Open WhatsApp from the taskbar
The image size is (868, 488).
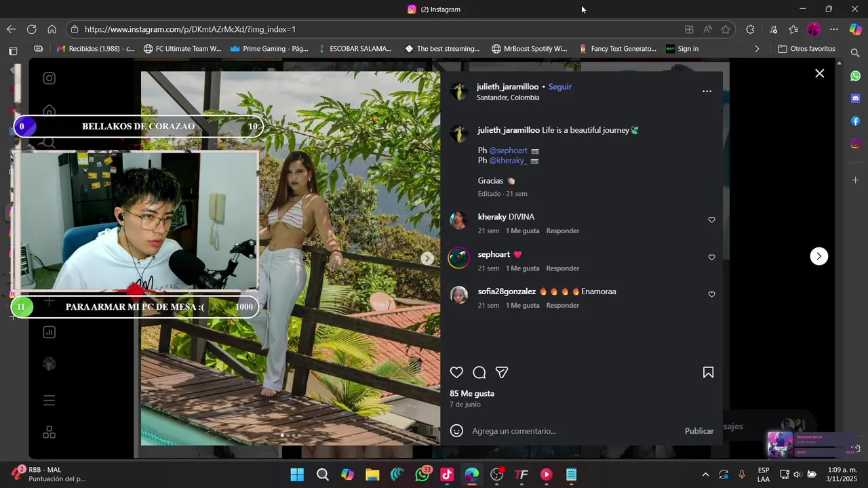422,474
